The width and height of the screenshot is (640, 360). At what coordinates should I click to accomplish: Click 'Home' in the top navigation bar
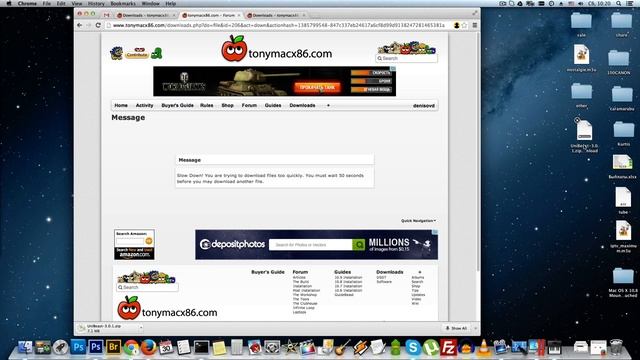pos(121,105)
